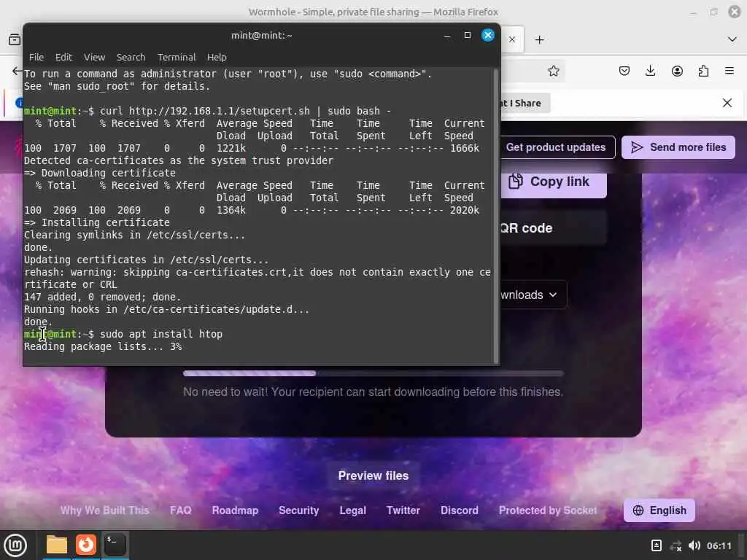Open the Protected by Socket link

click(x=548, y=510)
